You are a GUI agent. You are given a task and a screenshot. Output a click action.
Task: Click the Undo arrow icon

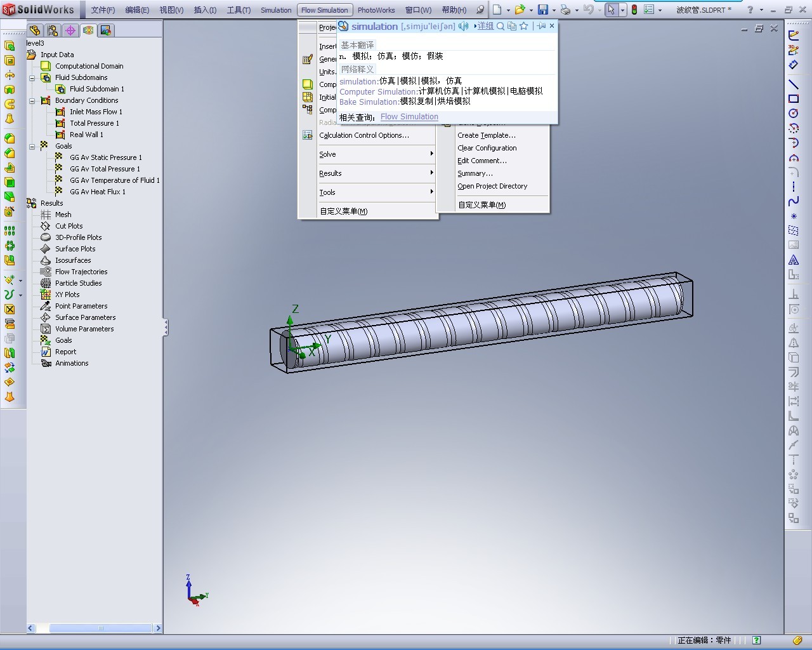(x=588, y=10)
